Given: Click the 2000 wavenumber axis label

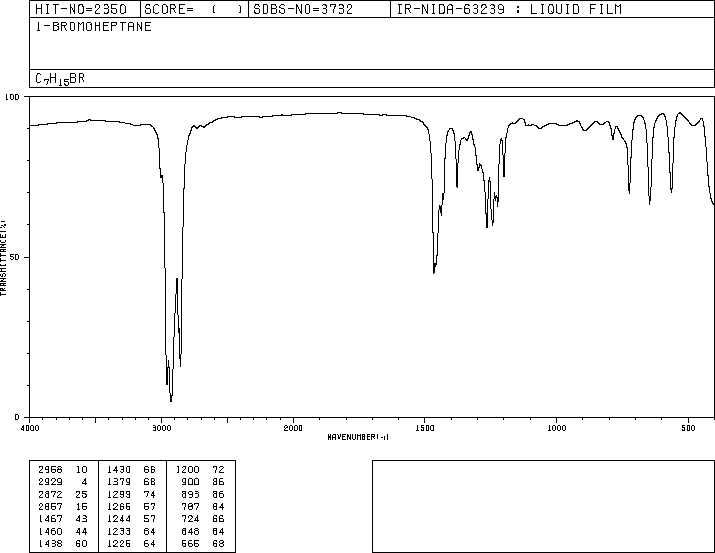Looking at the screenshot, I should 293,428.
